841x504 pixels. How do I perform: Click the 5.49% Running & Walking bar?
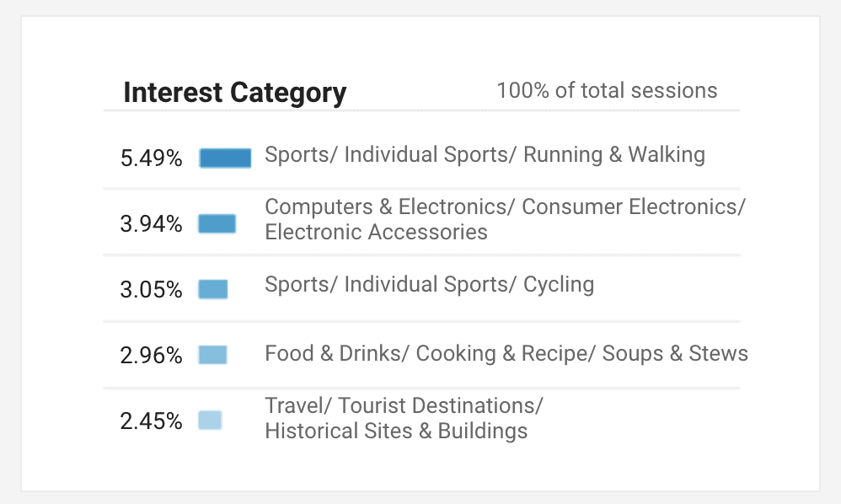(x=225, y=158)
